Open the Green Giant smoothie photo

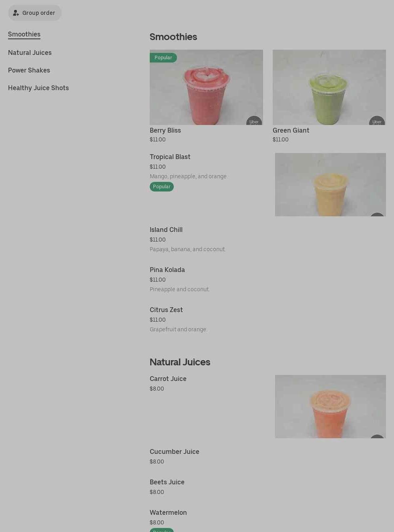click(x=329, y=87)
